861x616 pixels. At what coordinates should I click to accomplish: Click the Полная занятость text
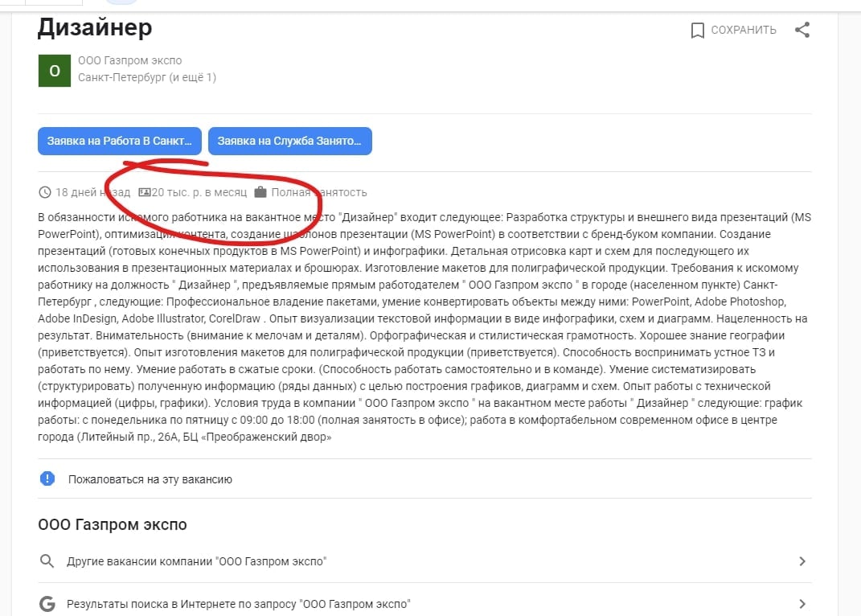[319, 192]
